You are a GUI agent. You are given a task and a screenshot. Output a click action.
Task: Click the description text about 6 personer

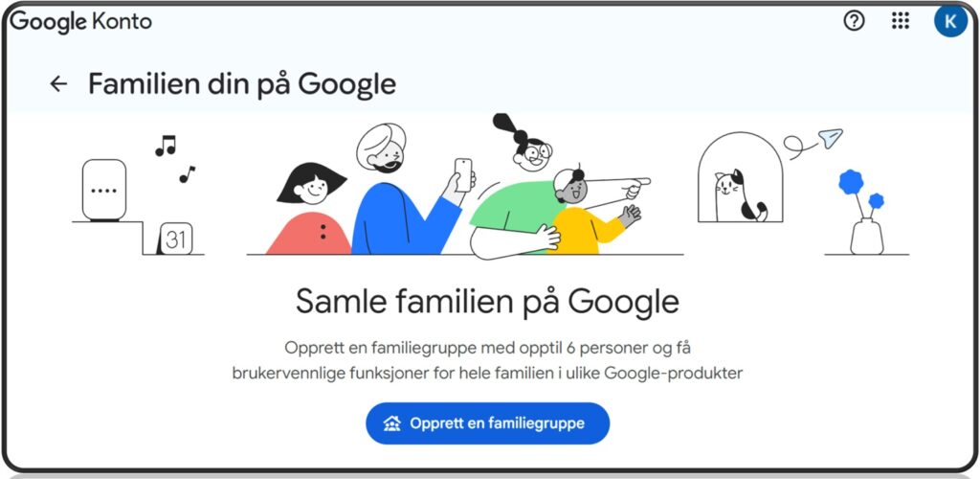(x=487, y=359)
